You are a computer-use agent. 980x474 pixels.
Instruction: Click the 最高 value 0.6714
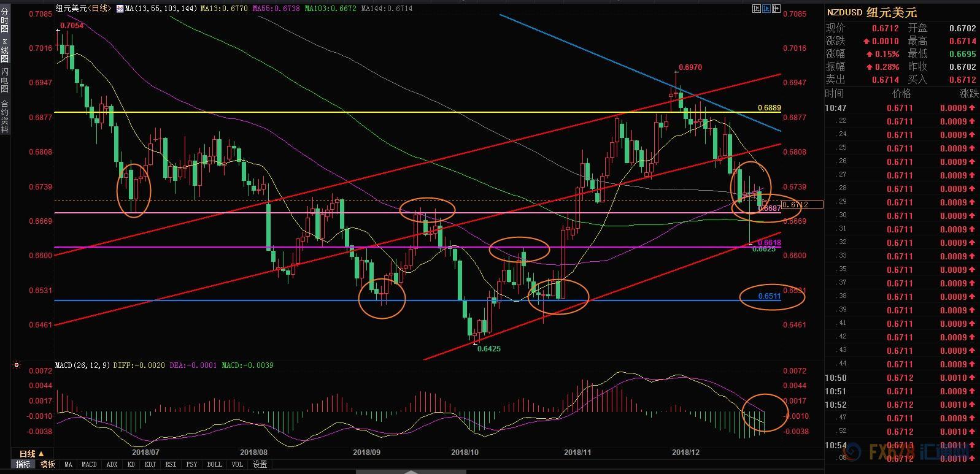click(x=962, y=41)
